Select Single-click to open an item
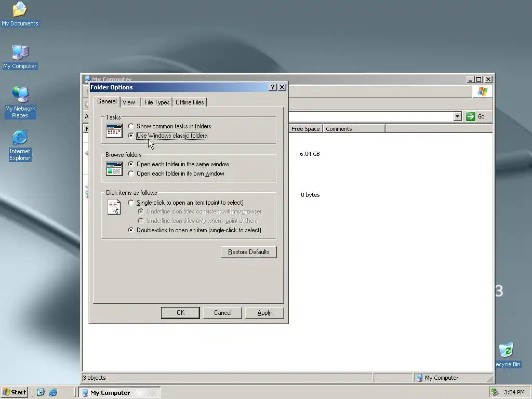532x399 pixels. [x=186, y=203]
